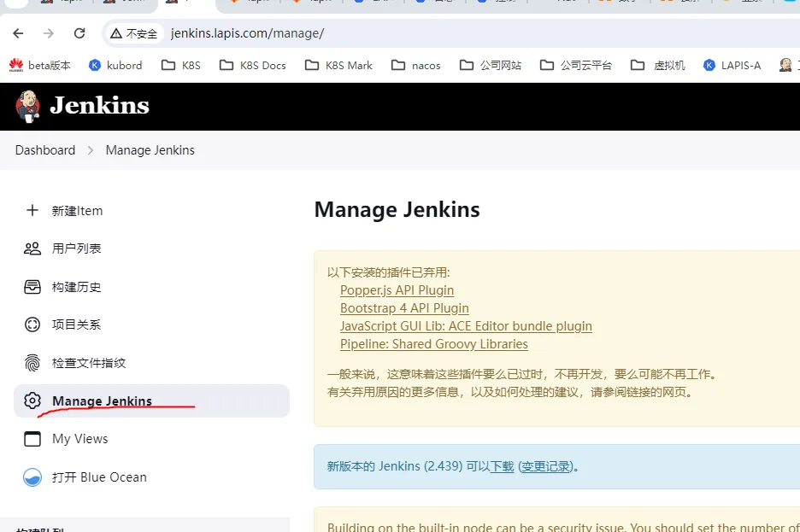800x532 pixels.
Task: Open the 变更记录 changelog link
Action: coord(545,466)
